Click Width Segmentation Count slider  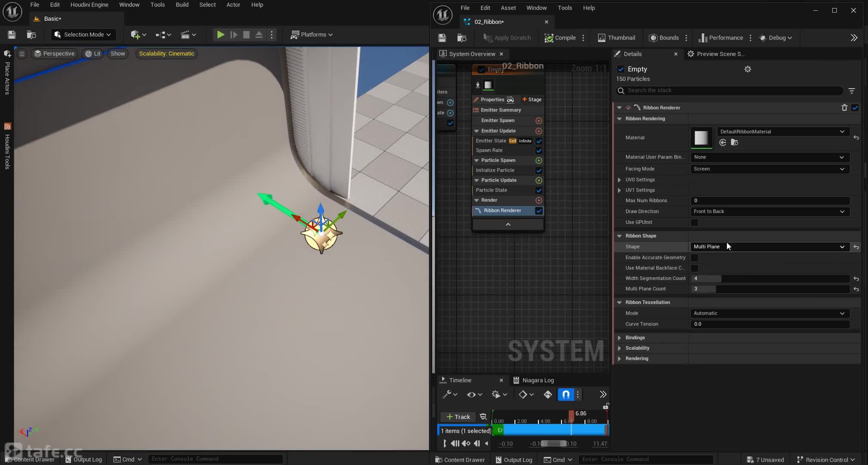[x=770, y=279]
